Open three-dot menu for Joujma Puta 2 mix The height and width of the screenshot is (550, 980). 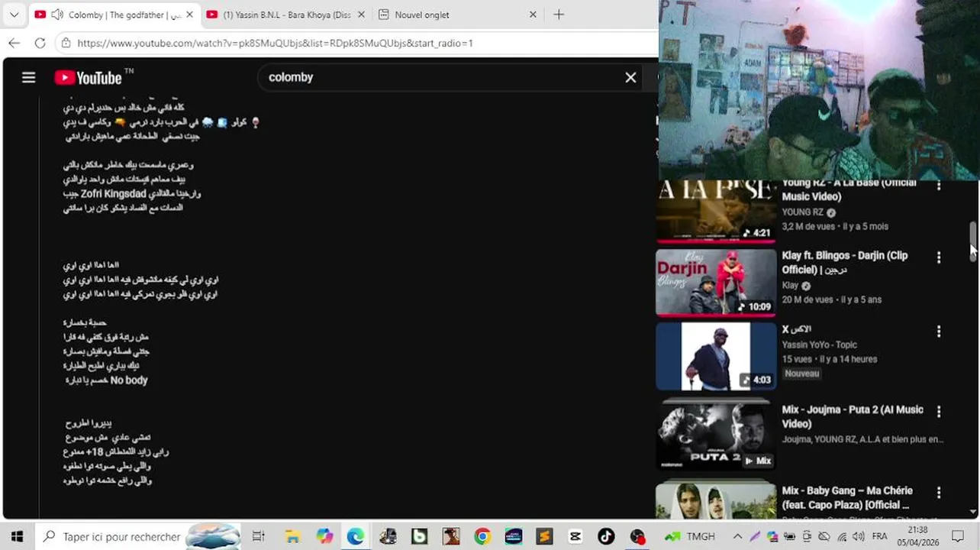click(x=939, y=411)
